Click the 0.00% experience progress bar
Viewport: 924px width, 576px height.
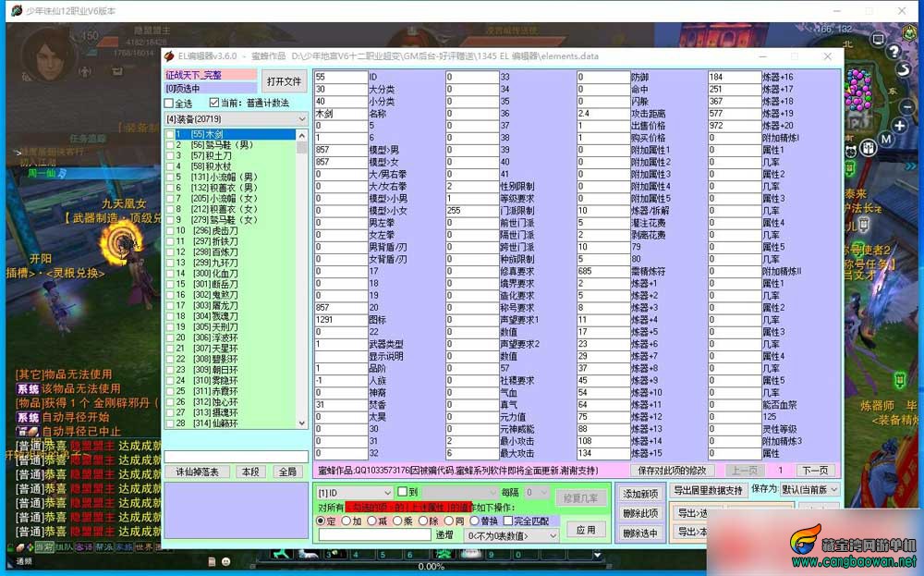pos(431,567)
